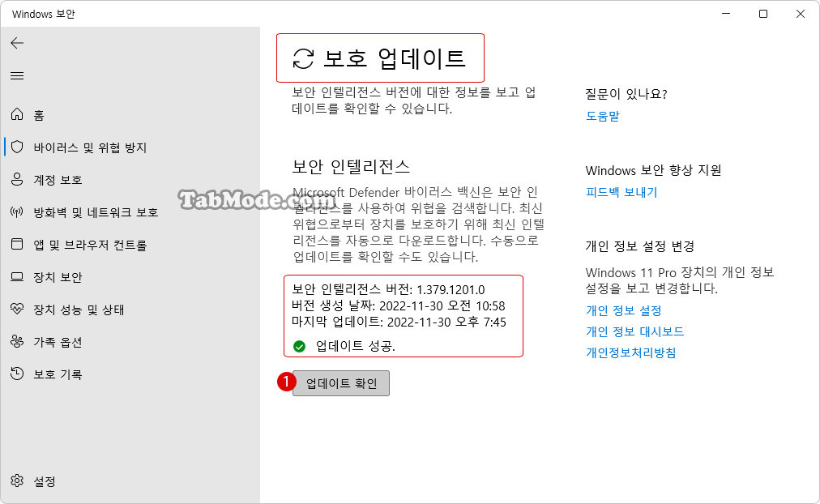This screenshot has width=820, height=504.
Task: Select 가족 옵션 menu item
Action: 58,342
